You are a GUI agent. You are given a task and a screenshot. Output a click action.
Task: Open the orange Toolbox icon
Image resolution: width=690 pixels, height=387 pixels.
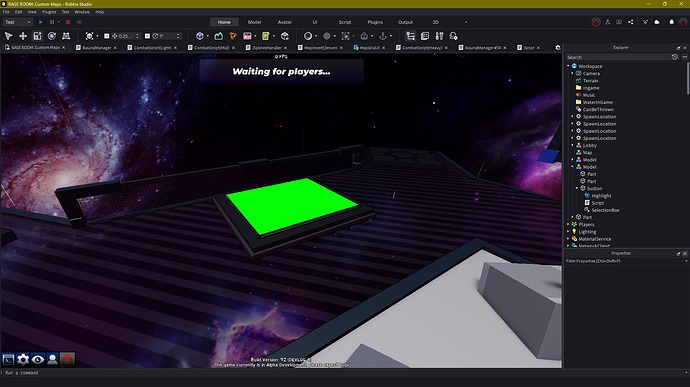[233, 36]
